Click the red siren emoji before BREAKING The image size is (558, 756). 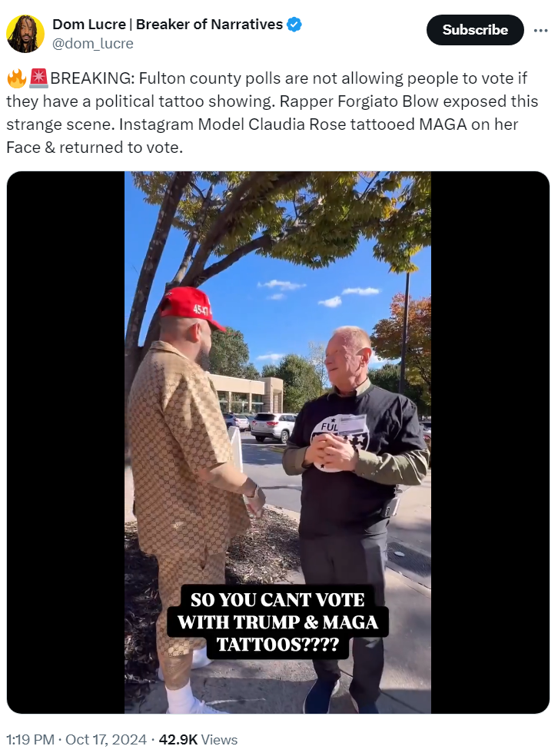point(38,78)
